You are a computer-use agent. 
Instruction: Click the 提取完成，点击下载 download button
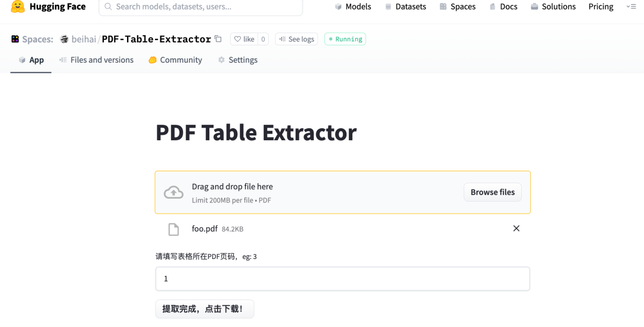tap(205, 309)
